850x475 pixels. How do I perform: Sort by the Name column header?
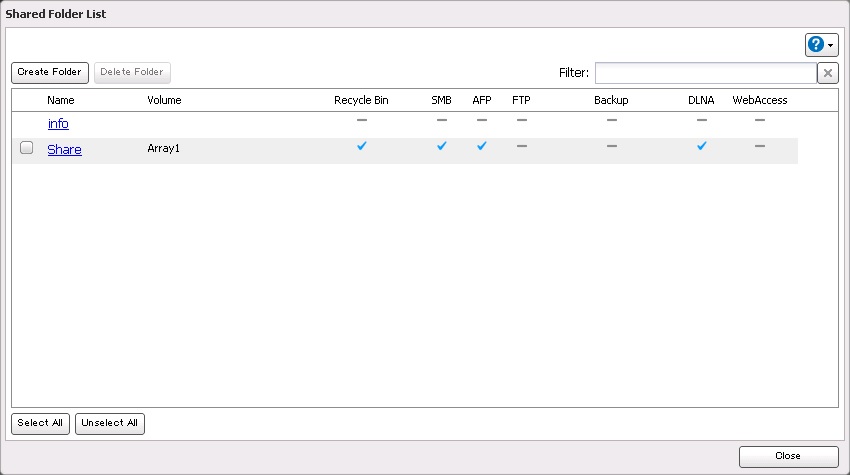(61, 100)
